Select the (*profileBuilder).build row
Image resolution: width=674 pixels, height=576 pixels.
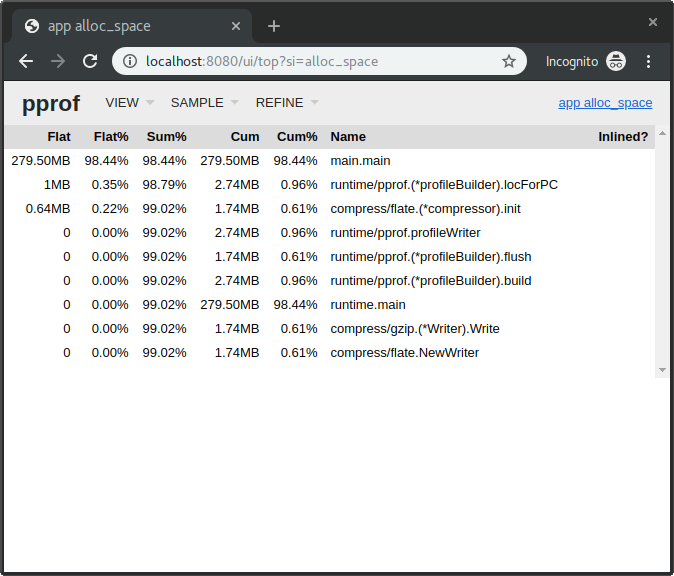click(330, 281)
